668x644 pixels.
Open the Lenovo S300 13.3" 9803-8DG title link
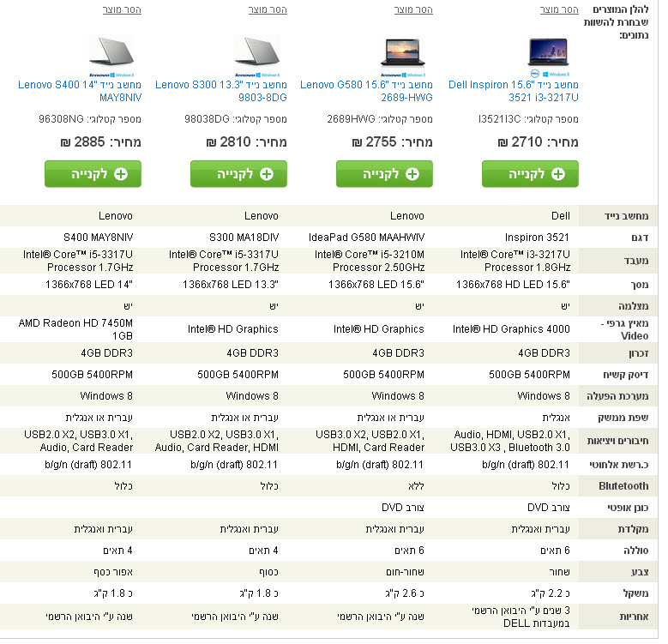[x=221, y=92]
